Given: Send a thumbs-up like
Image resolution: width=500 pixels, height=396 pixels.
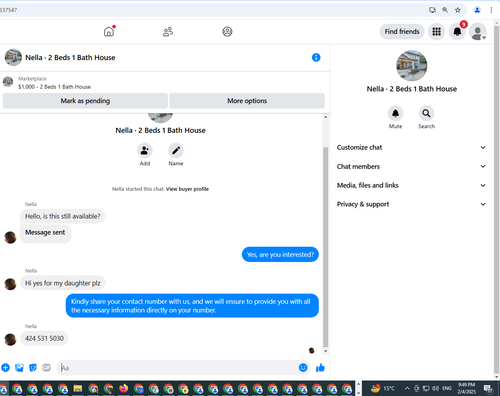Looking at the screenshot, I should pyautogui.click(x=320, y=368).
